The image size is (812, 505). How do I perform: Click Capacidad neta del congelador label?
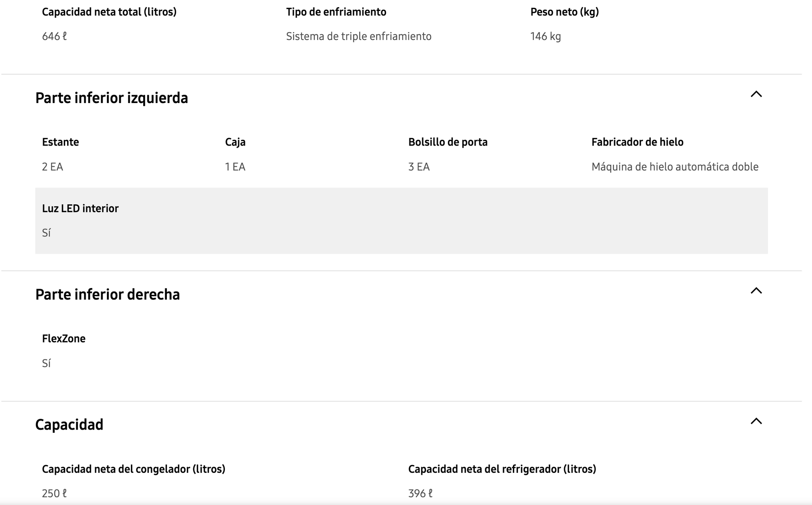click(134, 469)
